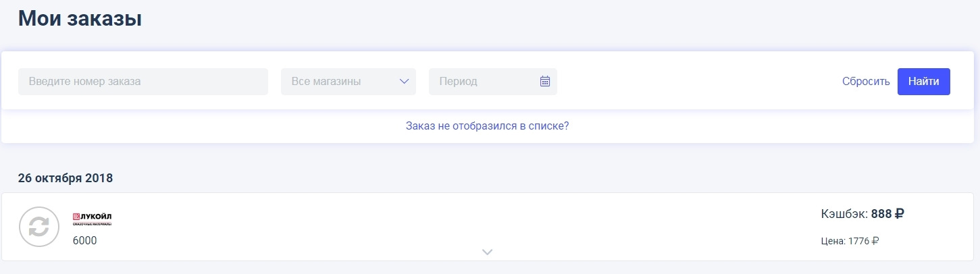Open the Все магазины store filter

coord(349,81)
